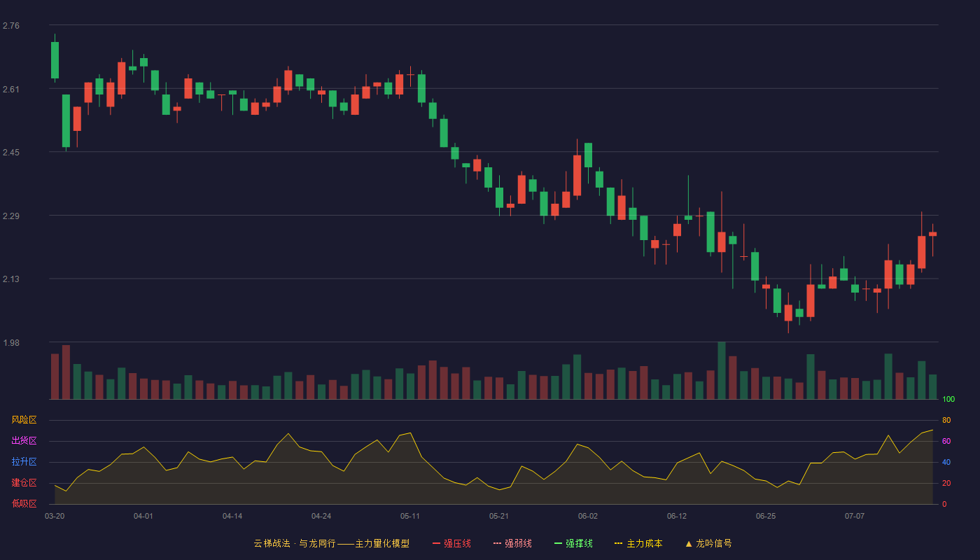Select the 风险区 zone label
The height and width of the screenshot is (560, 980).
24,420
